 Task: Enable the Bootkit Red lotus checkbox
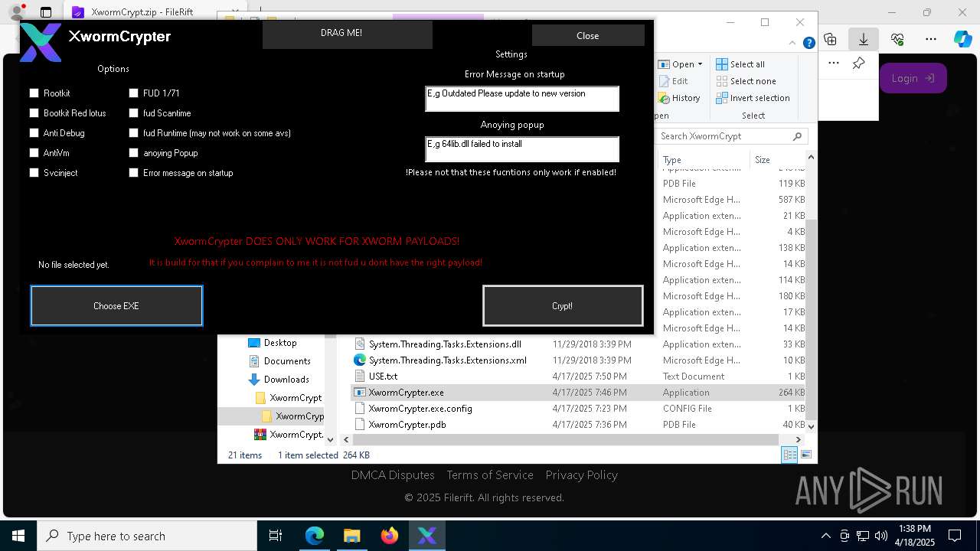click(34, 113)
